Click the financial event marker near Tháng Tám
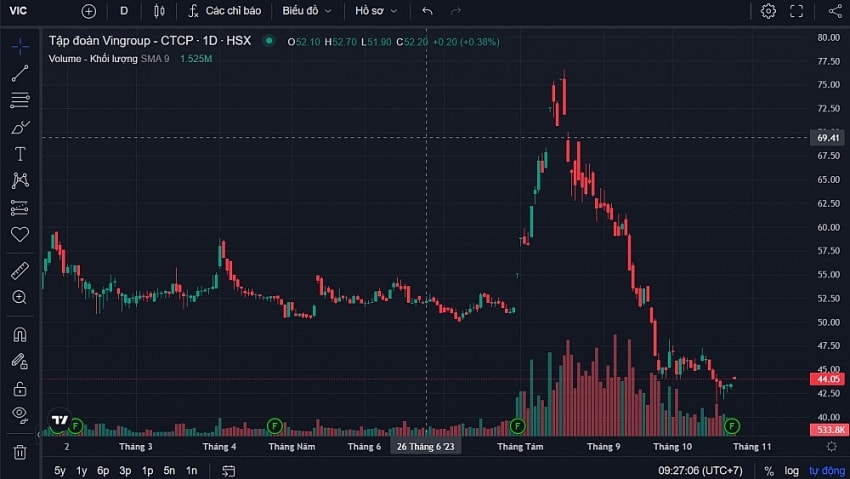 click(x=518, y=426)
